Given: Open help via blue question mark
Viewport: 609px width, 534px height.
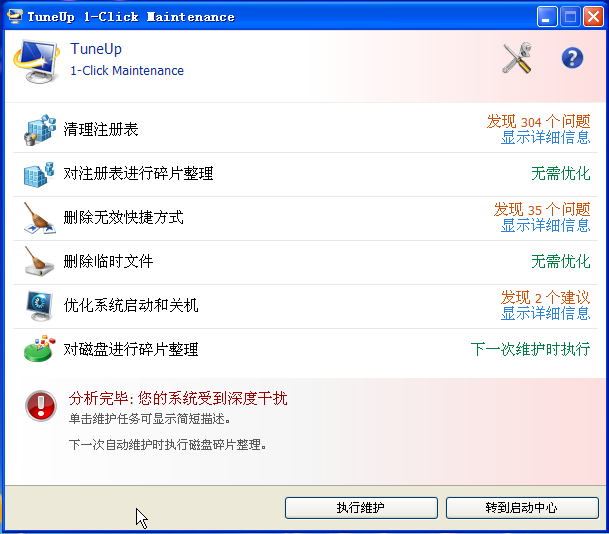Looking at the screenshot, I should (572, 58).
